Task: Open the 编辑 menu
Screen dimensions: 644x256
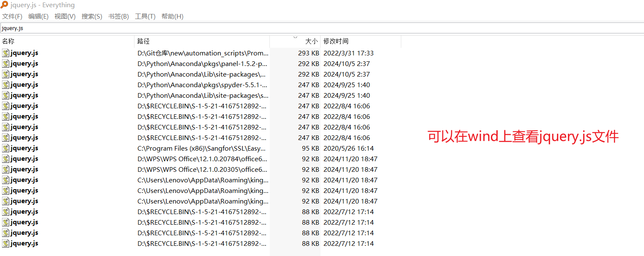Action: [38, 16]
